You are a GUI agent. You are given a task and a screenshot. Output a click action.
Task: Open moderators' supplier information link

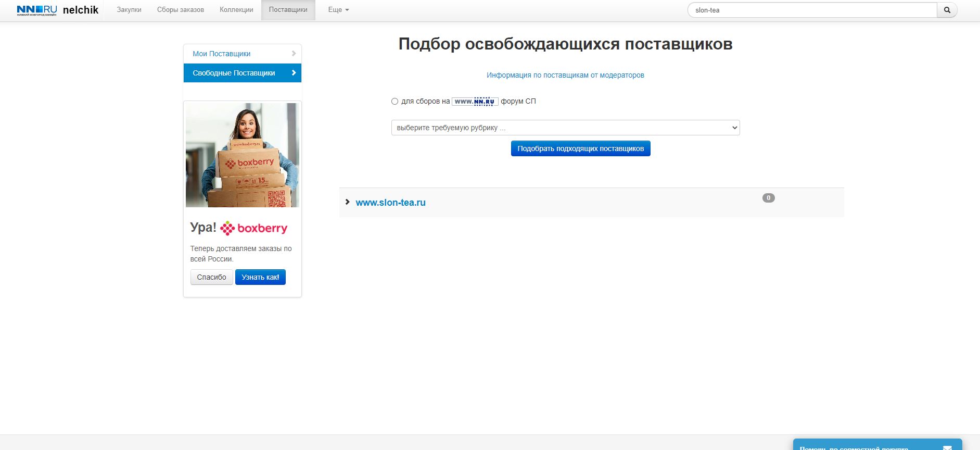[x=565, y=75]
